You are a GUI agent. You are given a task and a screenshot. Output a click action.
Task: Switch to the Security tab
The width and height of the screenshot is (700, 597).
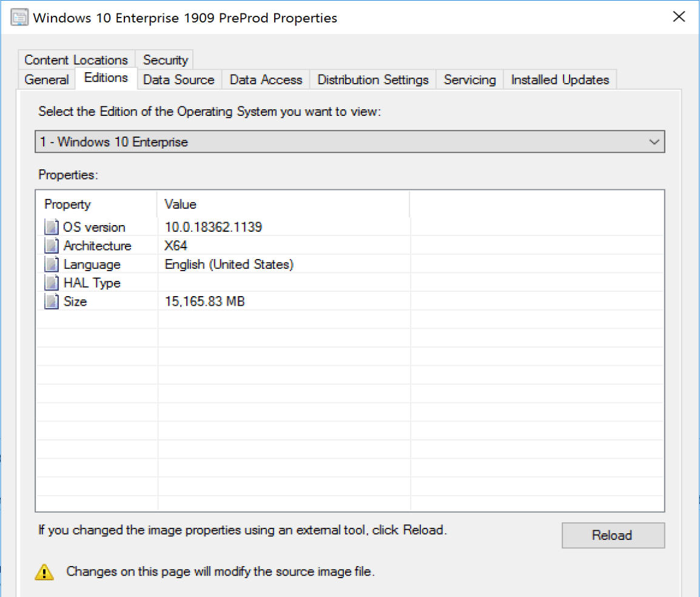pos(164,59)
